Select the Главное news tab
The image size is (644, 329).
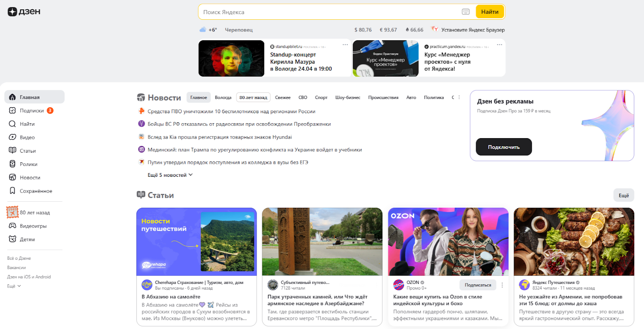point(198,97)
